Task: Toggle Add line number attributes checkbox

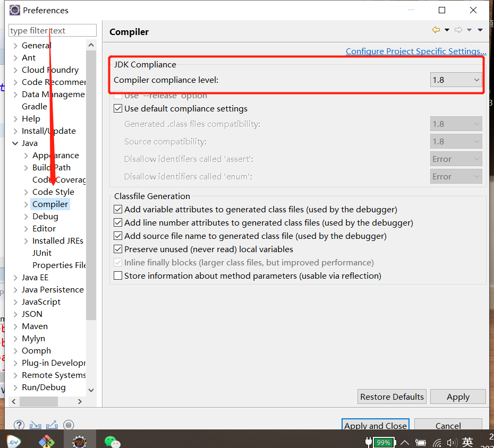Action: [118, 222]
